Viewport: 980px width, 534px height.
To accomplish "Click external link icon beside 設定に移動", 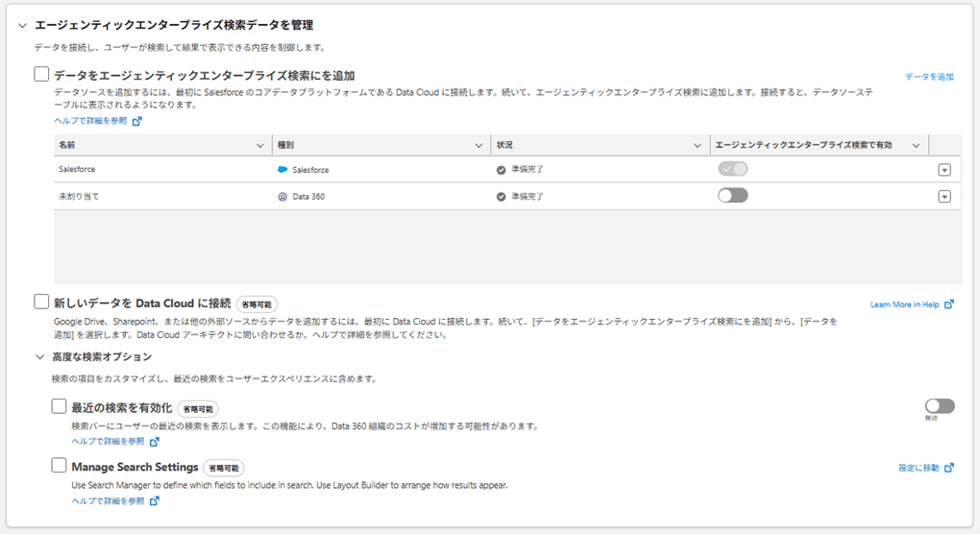I will [x=948, y=467].
